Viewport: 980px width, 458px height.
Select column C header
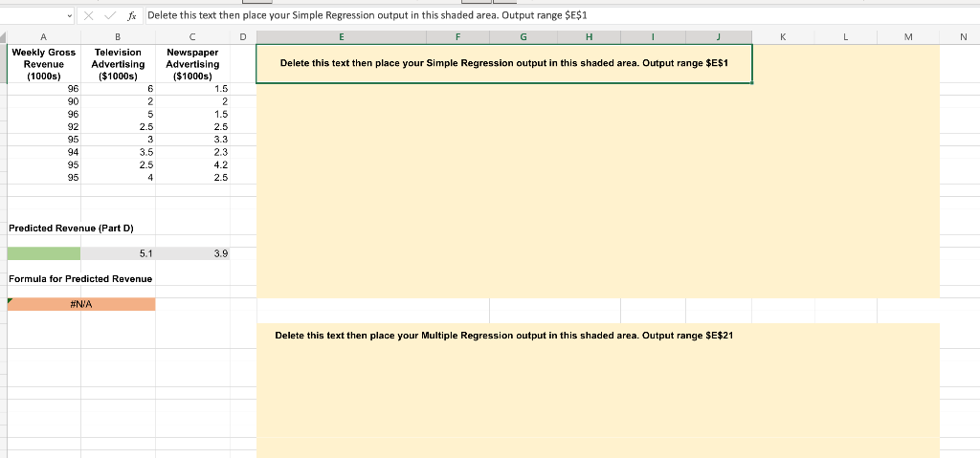pos(192,37)
